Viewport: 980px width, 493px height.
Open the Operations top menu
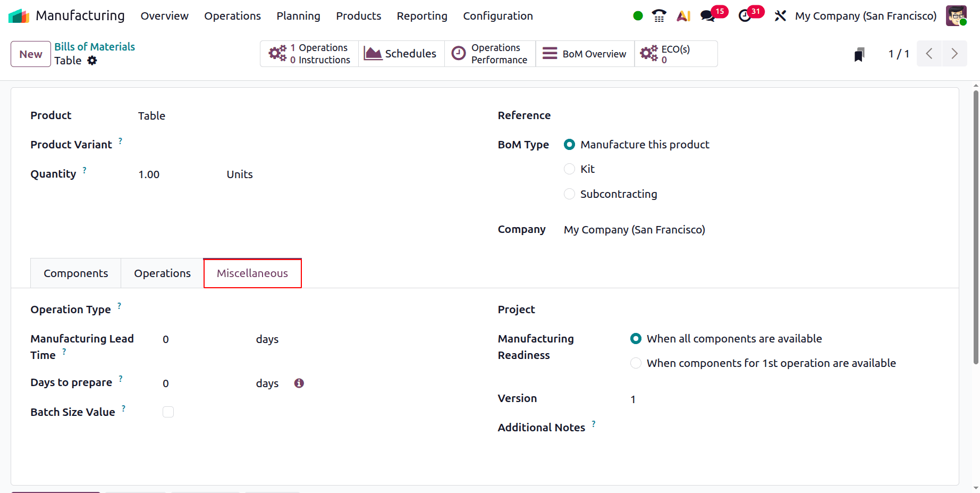(x=232, y=16)
